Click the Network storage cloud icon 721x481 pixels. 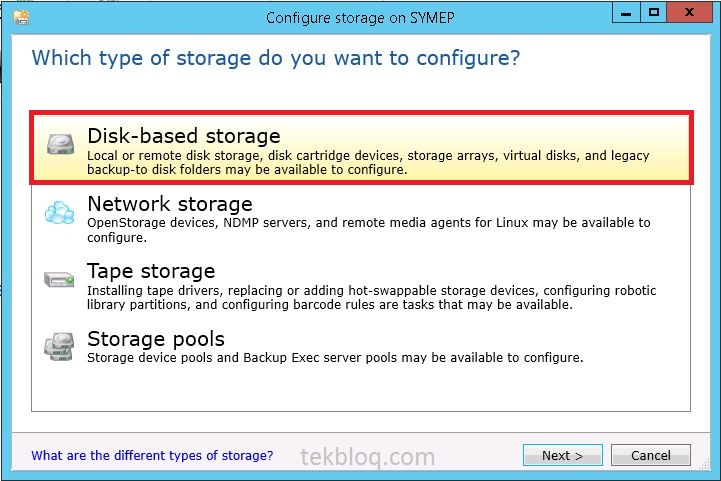(60, 212)
